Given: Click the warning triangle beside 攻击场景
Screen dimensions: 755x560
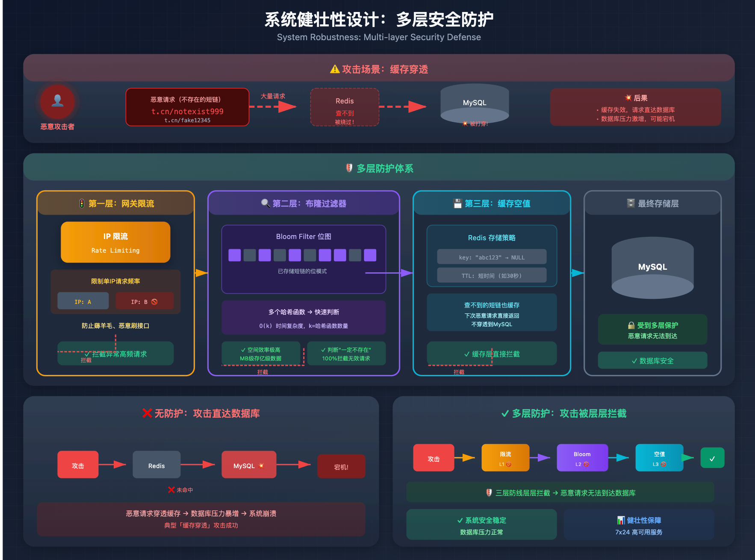Looking at the screenshot, I should coord(335,69).
